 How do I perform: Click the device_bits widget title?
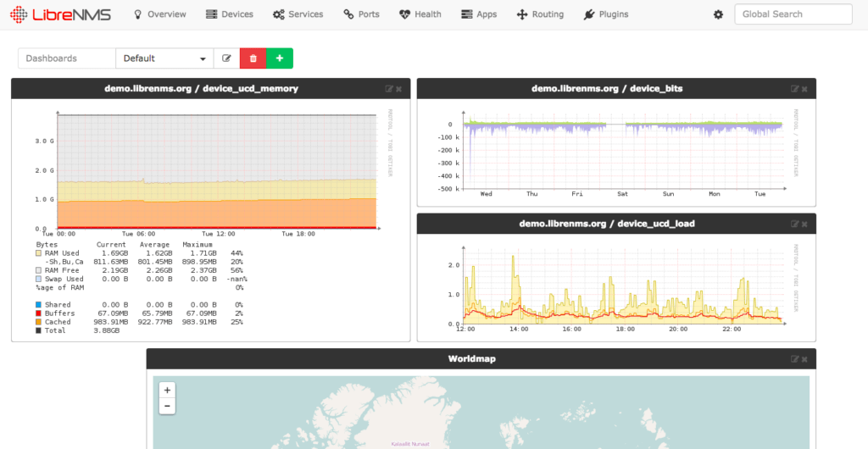(x=607, y=88)
